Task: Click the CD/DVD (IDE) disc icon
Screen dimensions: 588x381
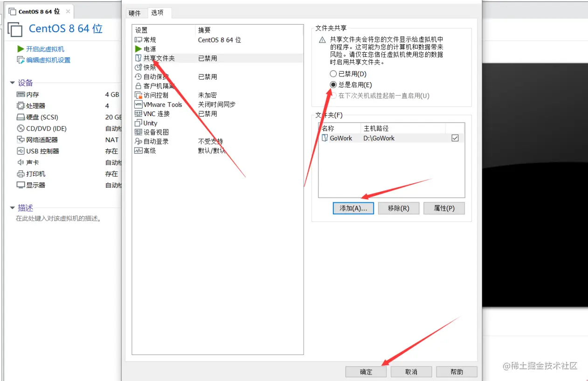Action: [x=21, y=129]
